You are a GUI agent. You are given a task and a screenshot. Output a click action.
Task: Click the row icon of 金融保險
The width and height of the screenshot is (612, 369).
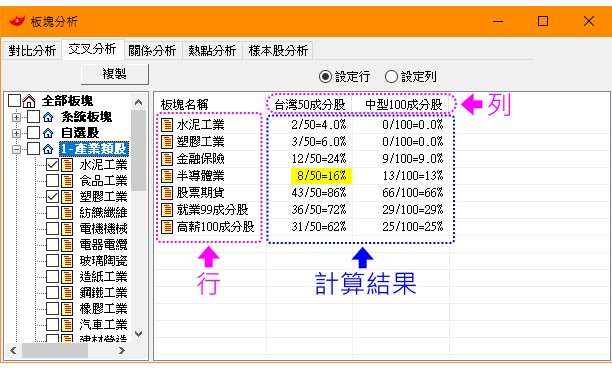coord(167,159)
